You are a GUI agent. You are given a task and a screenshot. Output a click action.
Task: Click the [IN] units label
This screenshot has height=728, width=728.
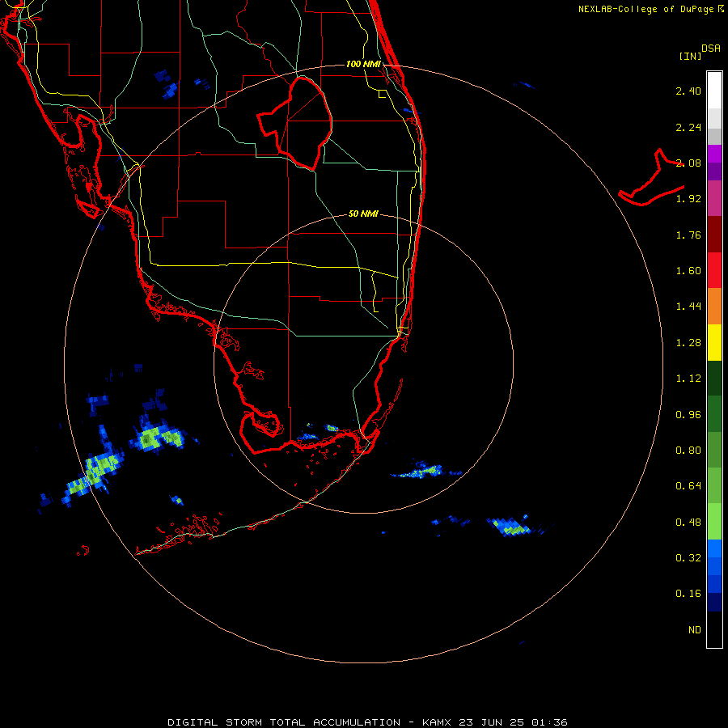690,56
